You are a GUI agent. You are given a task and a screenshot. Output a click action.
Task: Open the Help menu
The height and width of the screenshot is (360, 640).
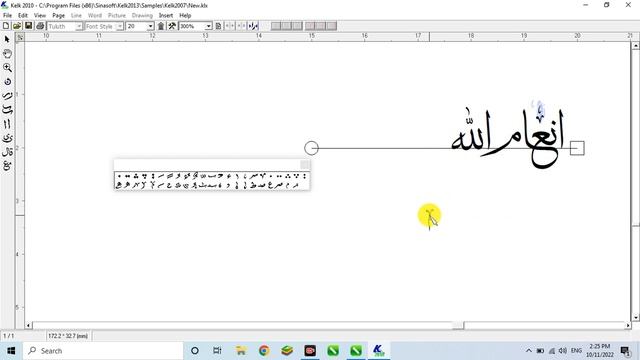pyautogui.click(x=185, y=16)
